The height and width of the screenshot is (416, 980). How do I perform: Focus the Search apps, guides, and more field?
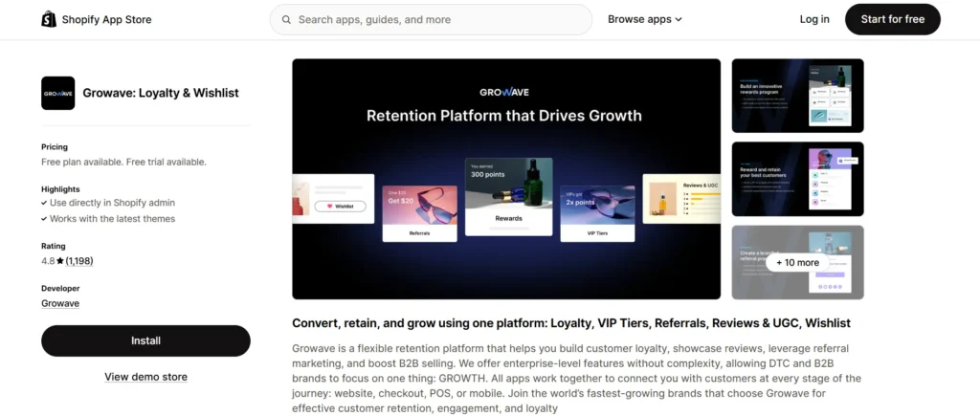point(431,19)
